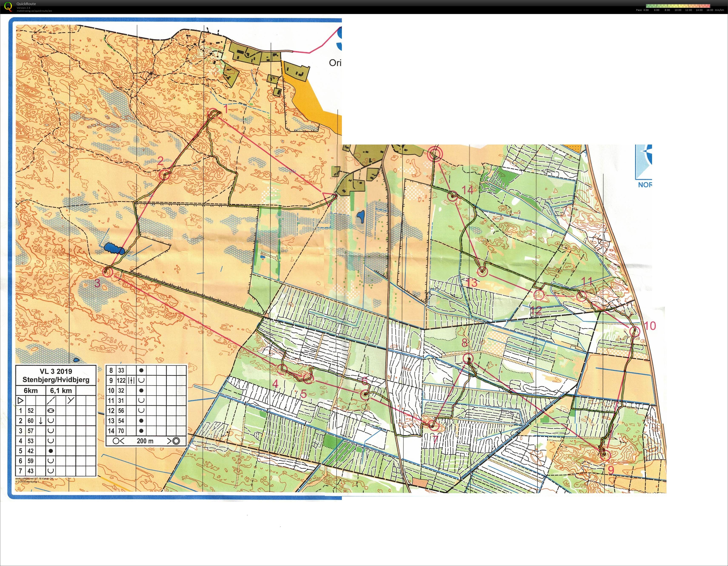This screenshot has width=728, height=566.
Task: Click the VL 3 2019 Stenbjerg/Hvidbjerg title
Action: click(x=56, y=375)
